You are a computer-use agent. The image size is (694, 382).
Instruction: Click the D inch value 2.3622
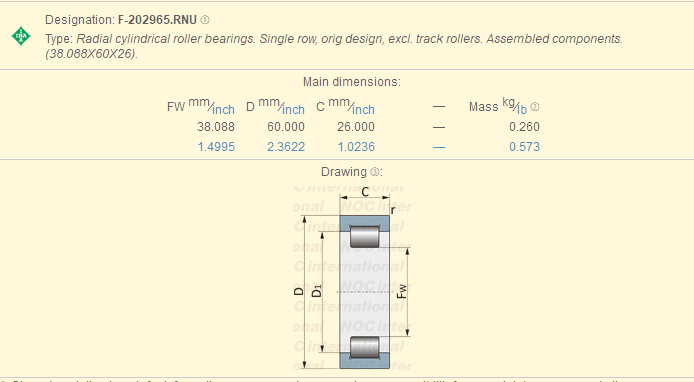click(x=286, y=147)
